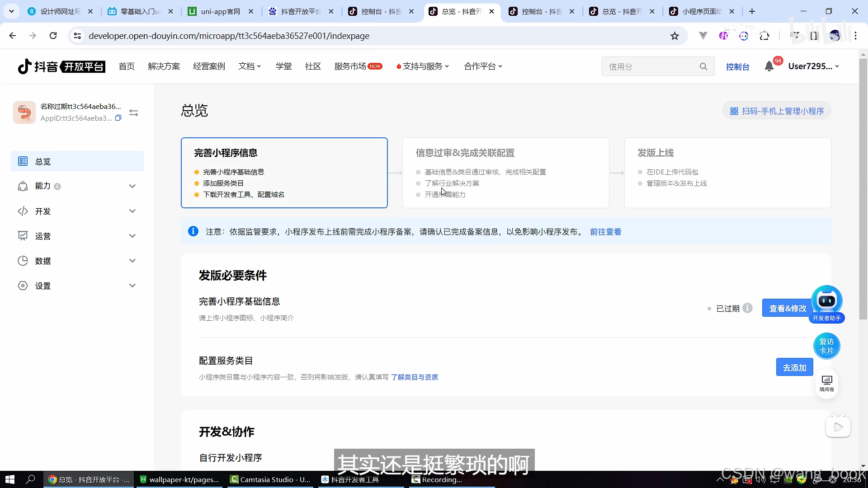Screen dimensions: 868x488
Task: Open 抖音开发者工具 in taskbar
Action: pyautogui.click(x=360, y=479)
